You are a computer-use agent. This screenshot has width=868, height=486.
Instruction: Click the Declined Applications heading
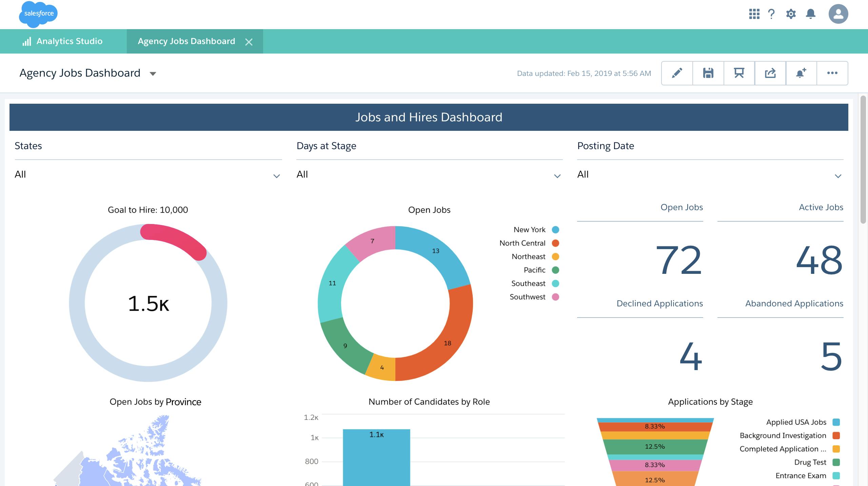point(659,304)
